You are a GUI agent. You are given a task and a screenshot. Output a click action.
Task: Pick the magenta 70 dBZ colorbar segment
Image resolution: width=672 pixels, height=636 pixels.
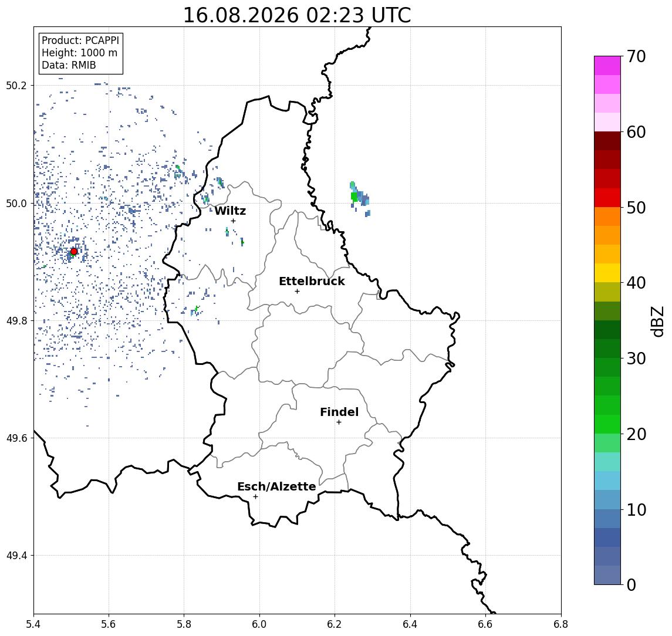point(607,66)
